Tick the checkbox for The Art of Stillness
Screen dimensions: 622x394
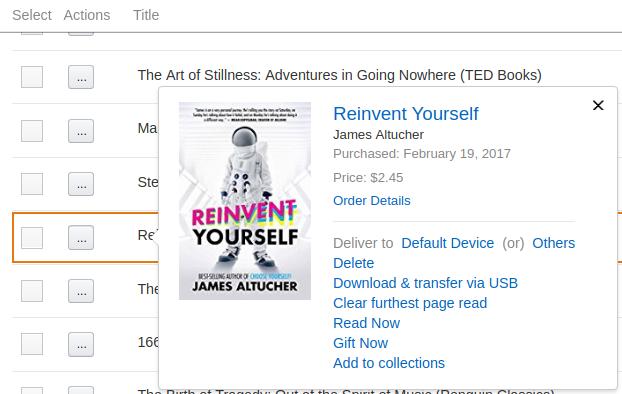point(32,77)
